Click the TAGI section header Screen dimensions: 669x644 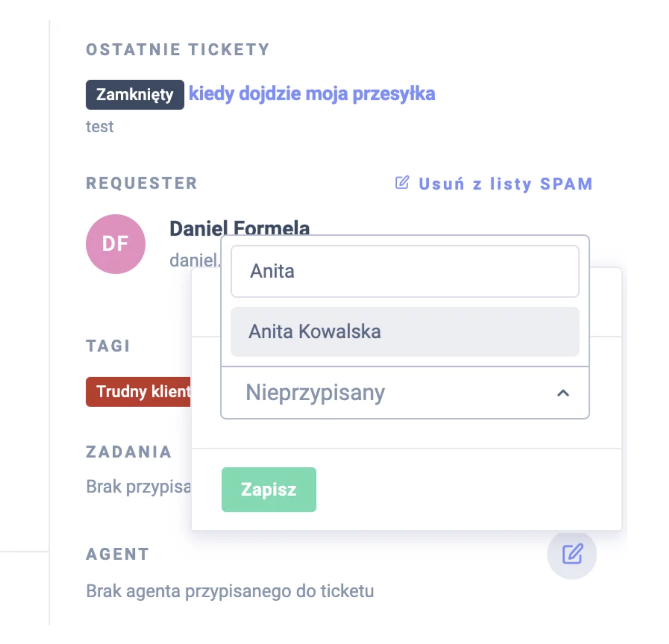point(108,346)
